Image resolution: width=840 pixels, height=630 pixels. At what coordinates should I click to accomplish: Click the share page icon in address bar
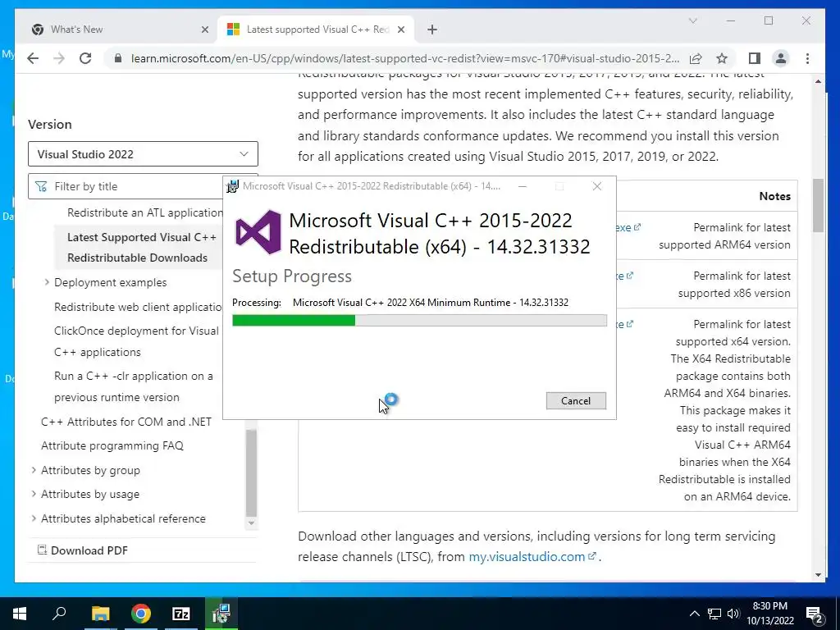click(696, 58)
